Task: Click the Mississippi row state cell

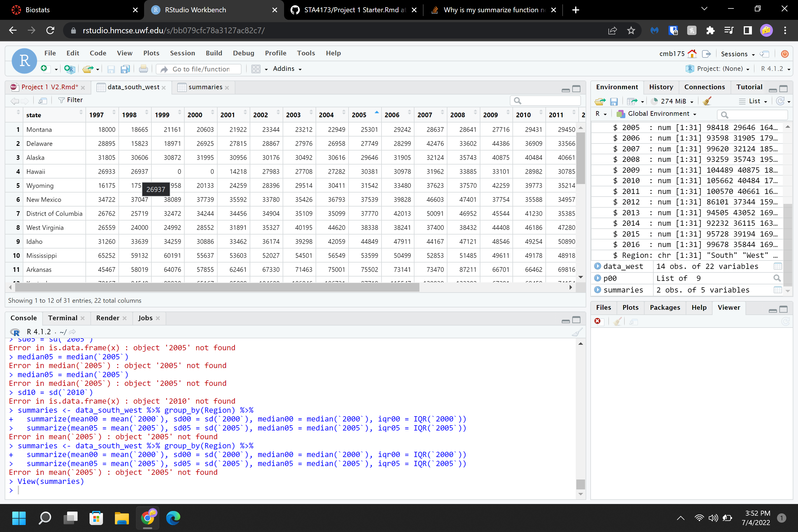Action: pyautogui.click(x=54, y=256)
